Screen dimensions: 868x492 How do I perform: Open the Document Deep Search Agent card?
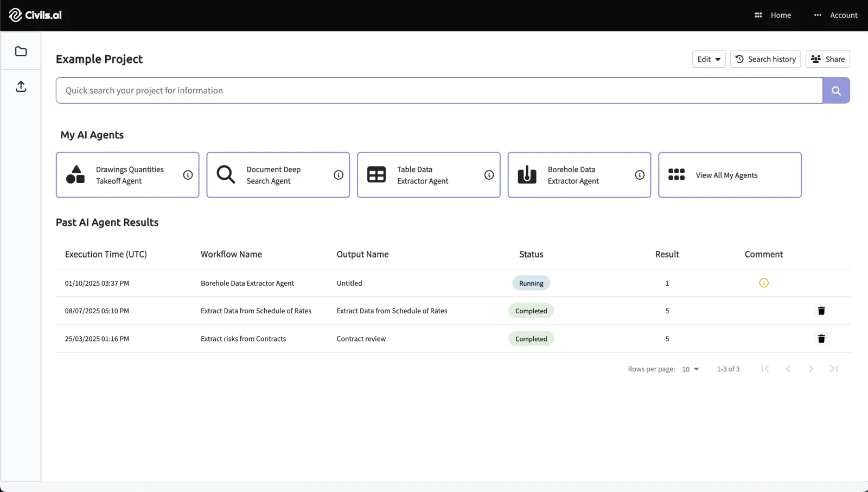pos(278,175)
